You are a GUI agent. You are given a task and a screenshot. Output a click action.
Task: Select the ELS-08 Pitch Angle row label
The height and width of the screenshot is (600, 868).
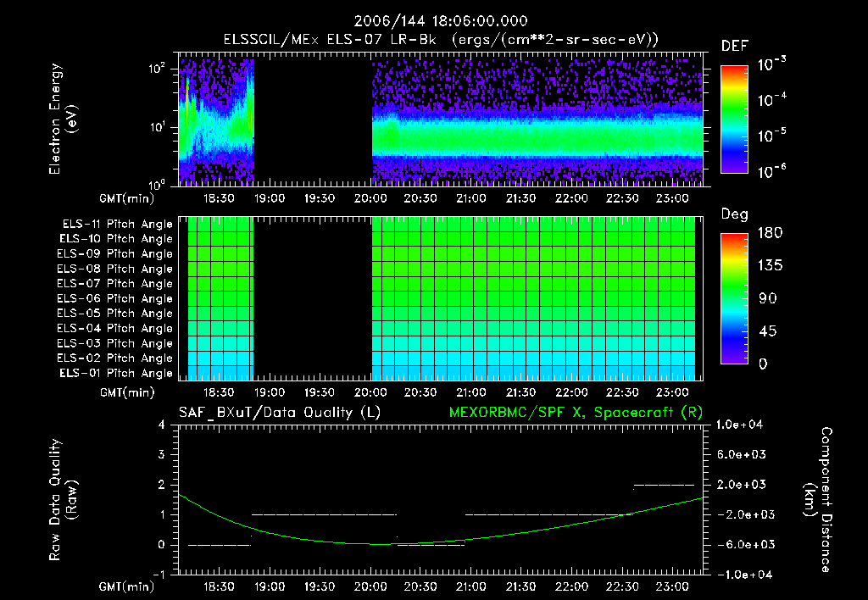coord(114,269)
